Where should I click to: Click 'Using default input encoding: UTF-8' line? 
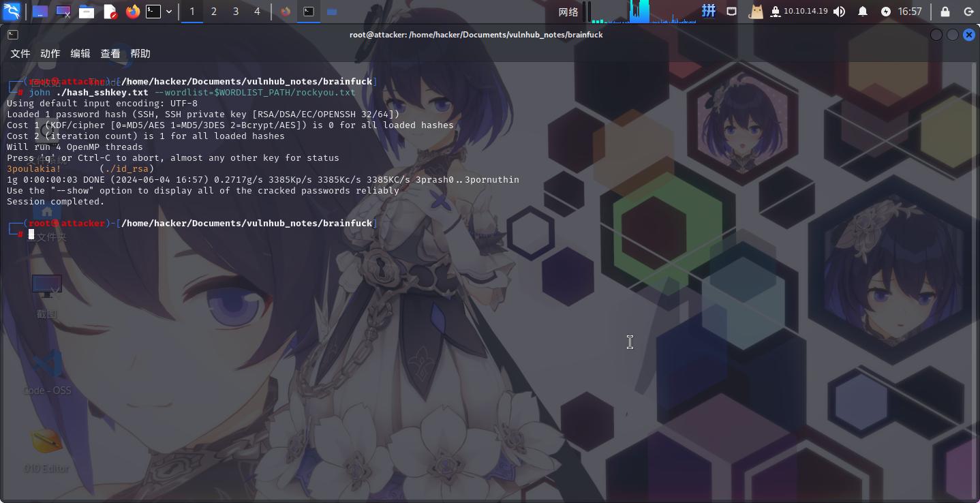click(102, 104)
